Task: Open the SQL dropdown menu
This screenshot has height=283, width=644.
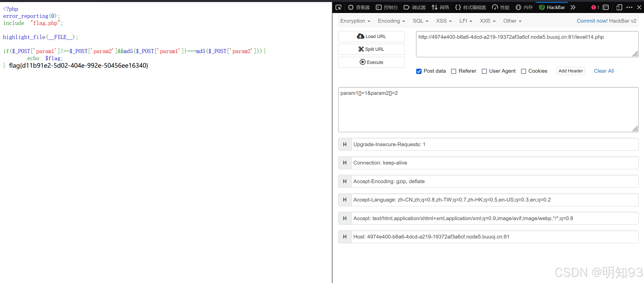Action: point(420,21)
